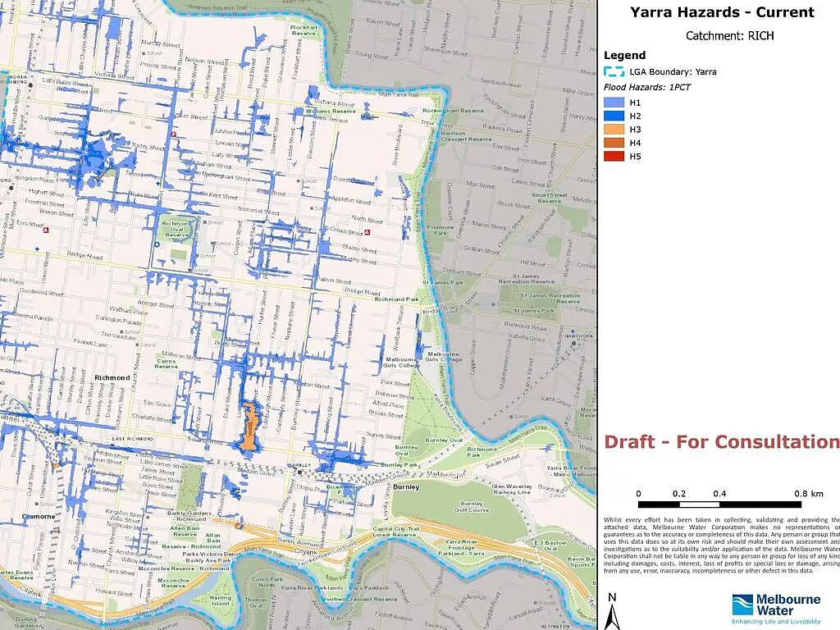
Task: Click the 'Burwood Road' street label
Action: click(525, 325)
